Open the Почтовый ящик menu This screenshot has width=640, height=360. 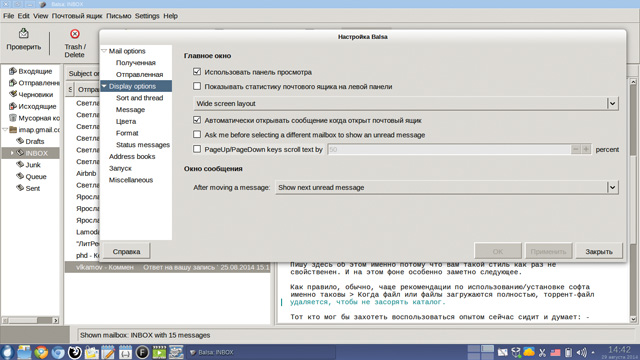[77, 16]
